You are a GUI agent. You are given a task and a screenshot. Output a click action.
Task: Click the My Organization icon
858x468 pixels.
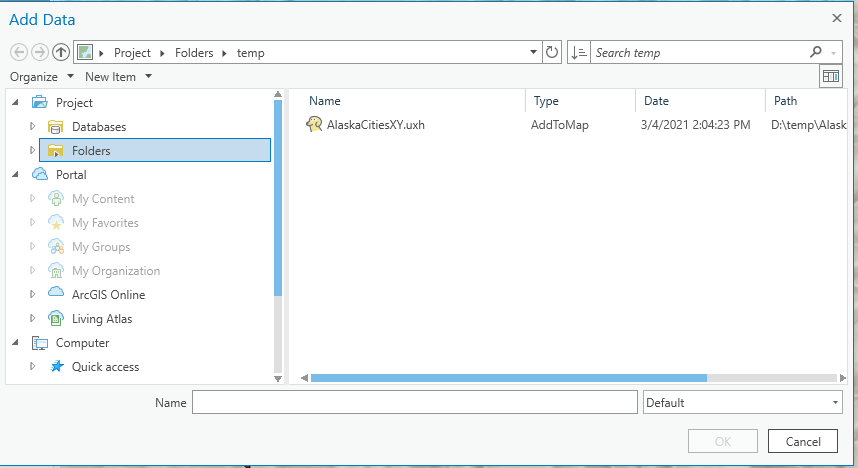coord(56,270)
